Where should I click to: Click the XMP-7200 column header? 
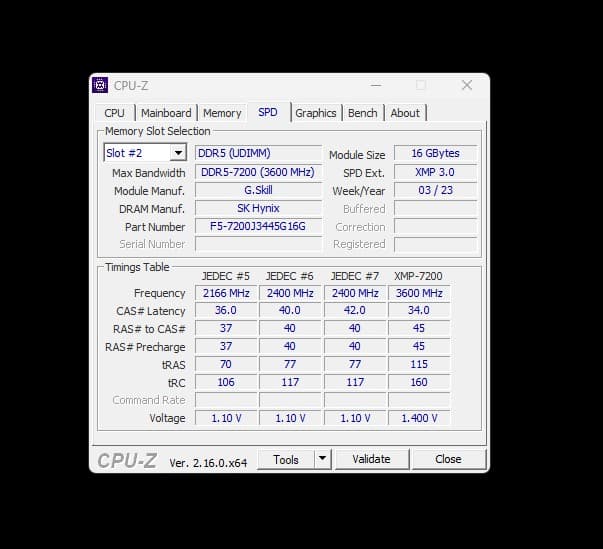tap(418, 276)
